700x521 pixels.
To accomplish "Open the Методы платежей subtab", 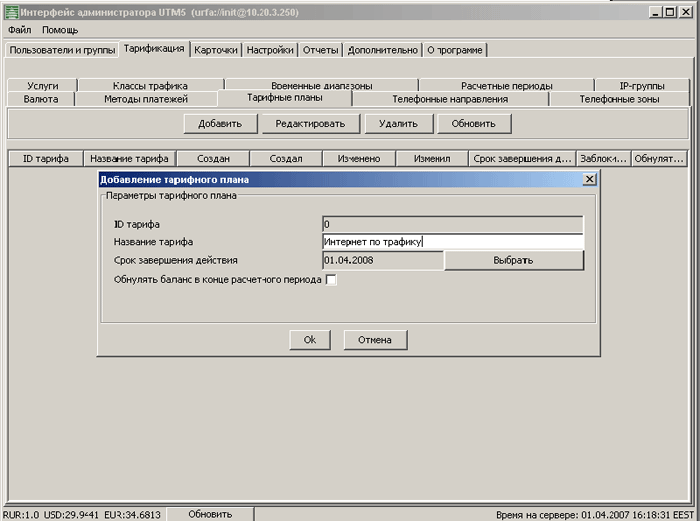I will [x=146, y=99].
